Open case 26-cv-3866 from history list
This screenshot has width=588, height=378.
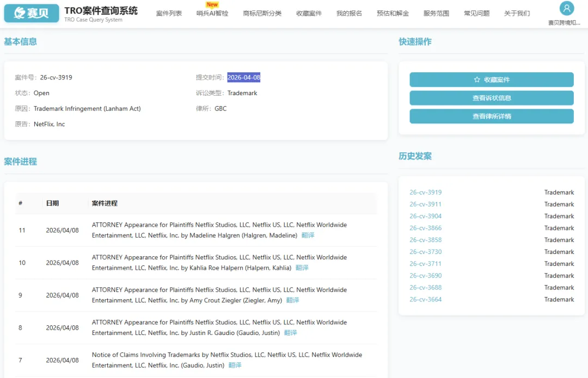coord(425,228)
